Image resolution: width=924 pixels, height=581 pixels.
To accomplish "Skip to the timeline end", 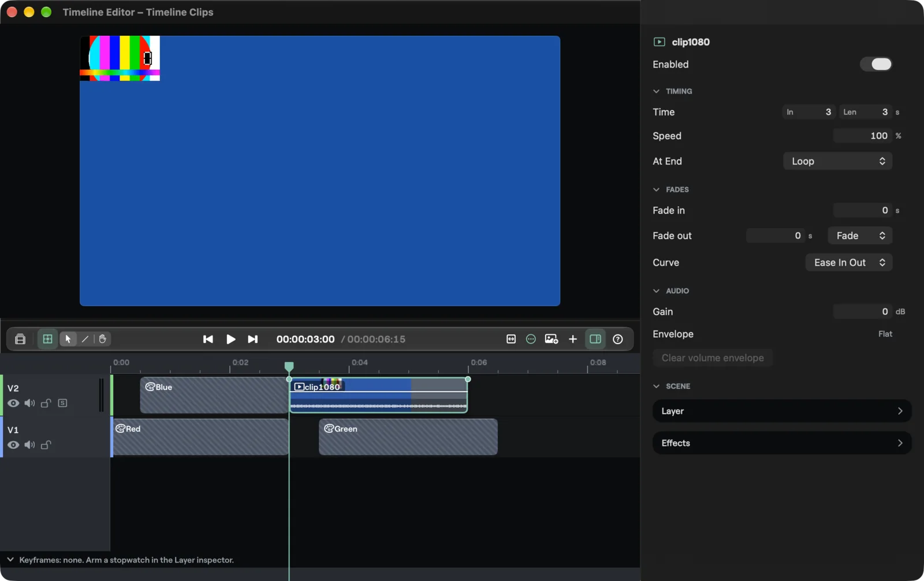I will click(x=252, y=339).
